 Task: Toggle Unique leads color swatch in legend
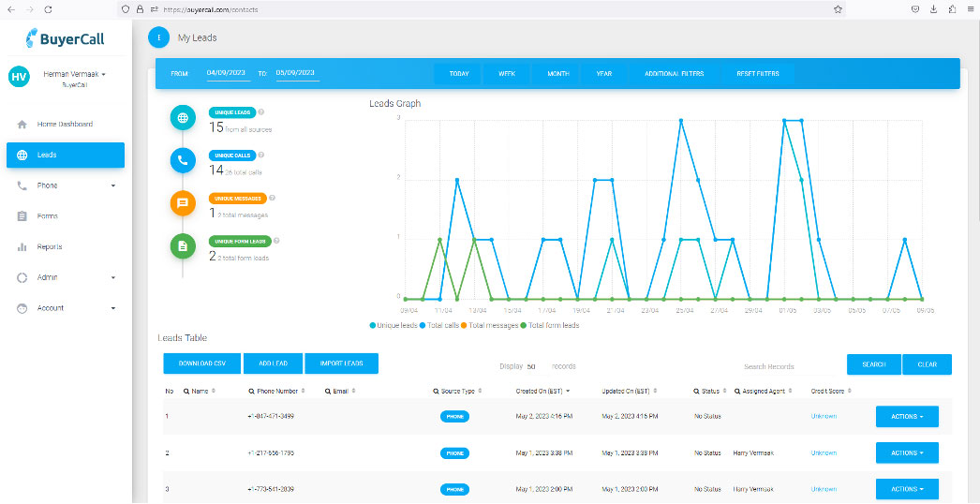point(373,325)
